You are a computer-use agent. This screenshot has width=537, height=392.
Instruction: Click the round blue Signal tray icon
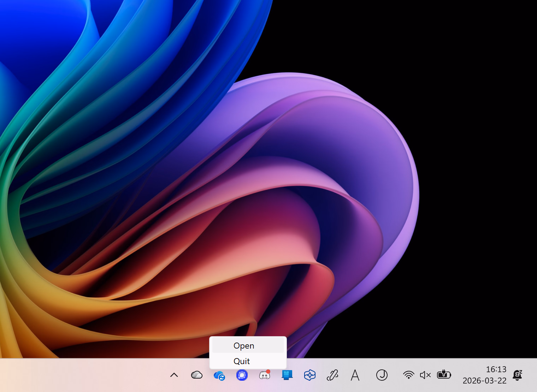[242, 375]
